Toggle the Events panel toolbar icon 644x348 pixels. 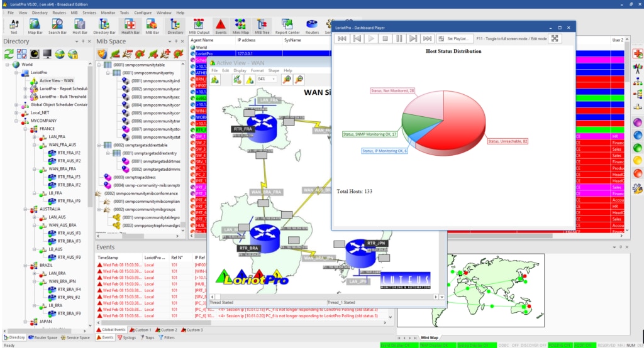point(221,26)
